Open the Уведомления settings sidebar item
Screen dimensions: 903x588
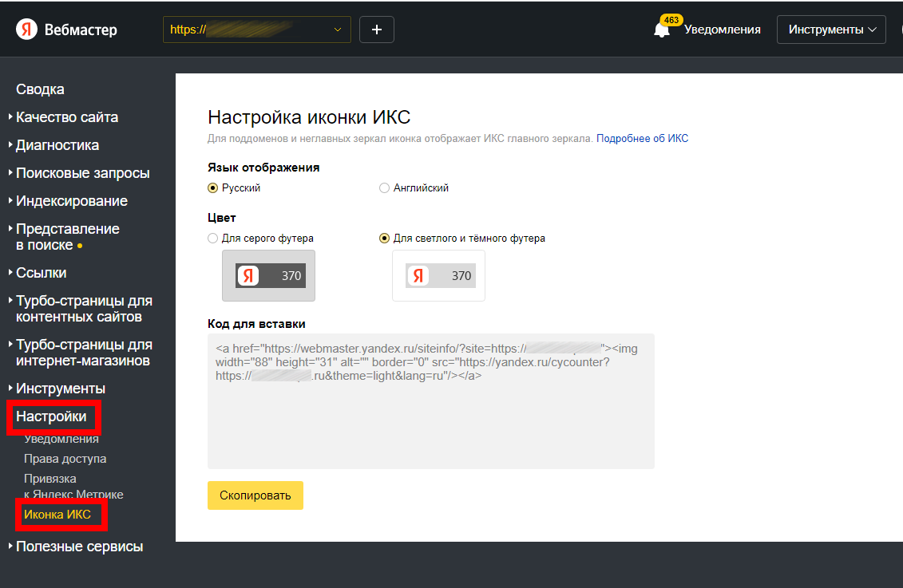[x=61, y=439]
